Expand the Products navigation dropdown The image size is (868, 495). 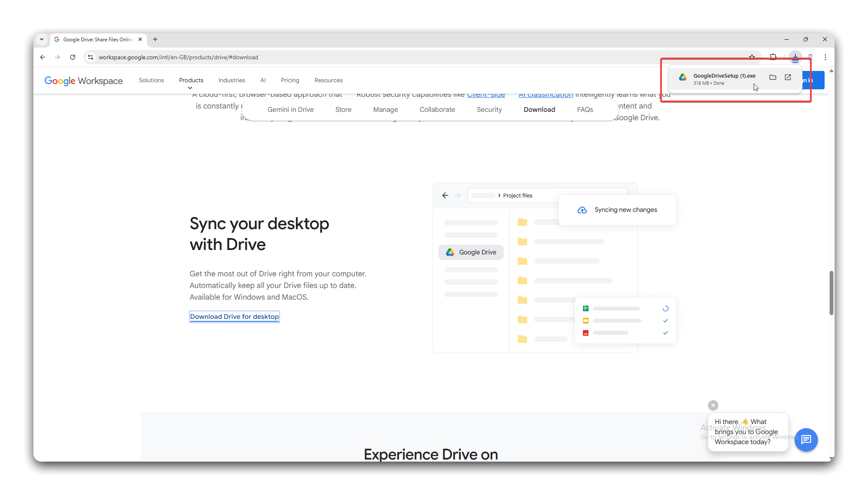pyautogui.click(x=191, y=81)
